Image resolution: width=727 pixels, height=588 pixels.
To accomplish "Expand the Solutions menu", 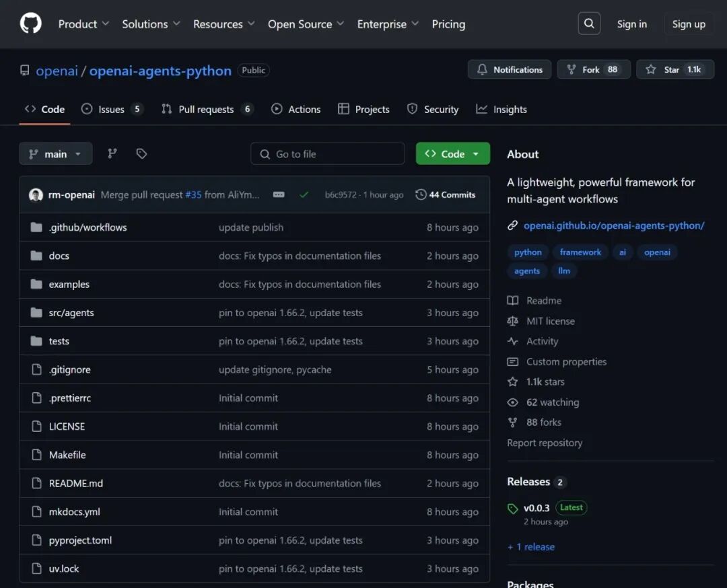I will tap(151, 24).
